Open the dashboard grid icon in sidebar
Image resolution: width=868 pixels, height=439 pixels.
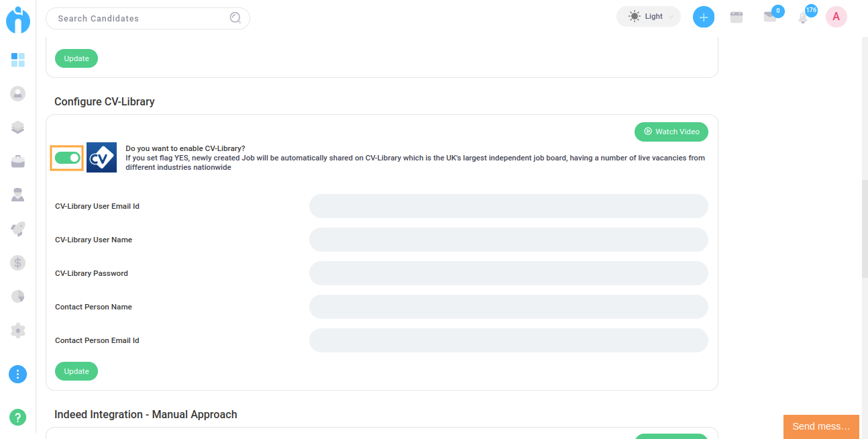click(18, 60)
